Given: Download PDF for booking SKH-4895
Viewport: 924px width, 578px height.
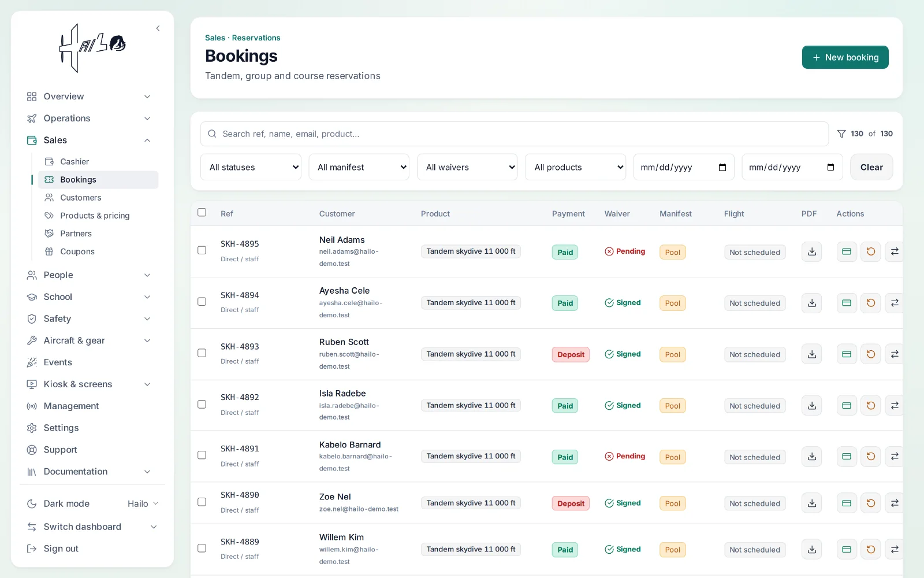Looking at the screenshot, I should click(811, 251).
